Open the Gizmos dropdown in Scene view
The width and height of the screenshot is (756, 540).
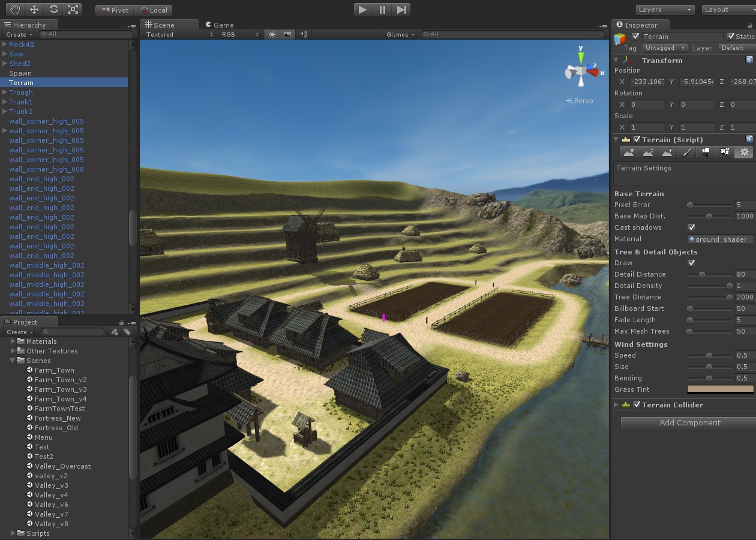tap(398, 34)
